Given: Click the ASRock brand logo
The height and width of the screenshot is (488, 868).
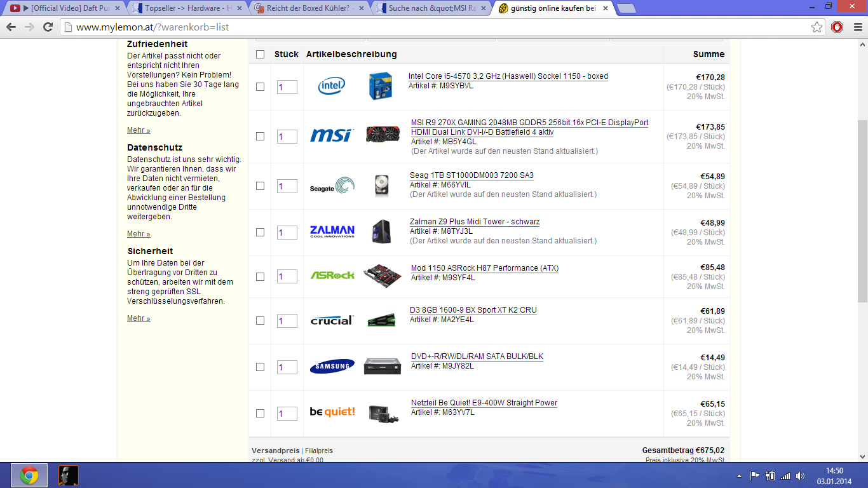Looking at the screenshot, I should click(x=332, y=276).
